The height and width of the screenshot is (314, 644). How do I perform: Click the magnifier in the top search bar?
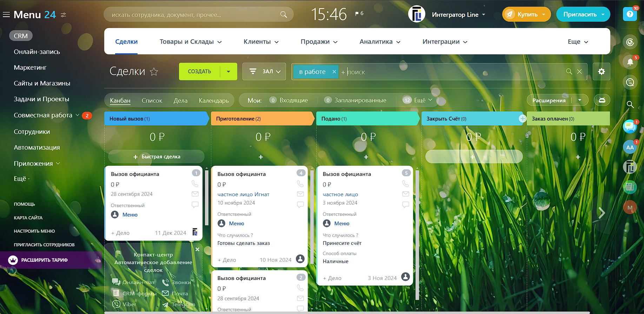[284, 14]
